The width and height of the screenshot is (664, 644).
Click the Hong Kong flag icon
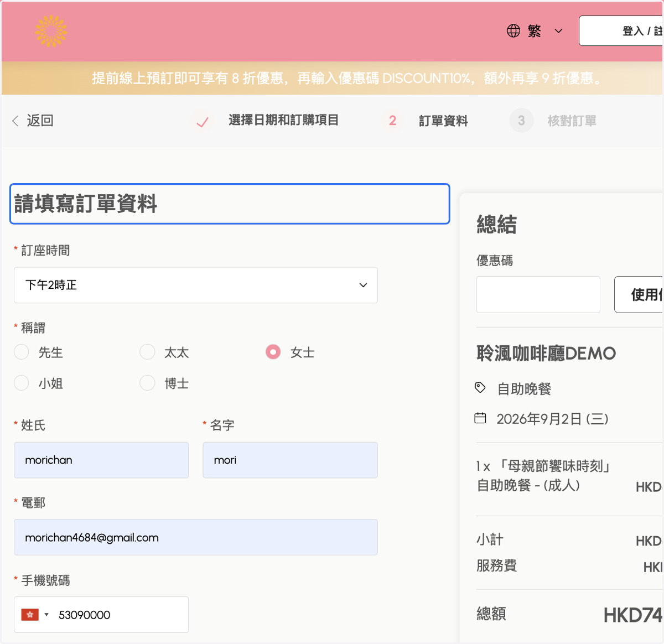(x=30, y=615)
